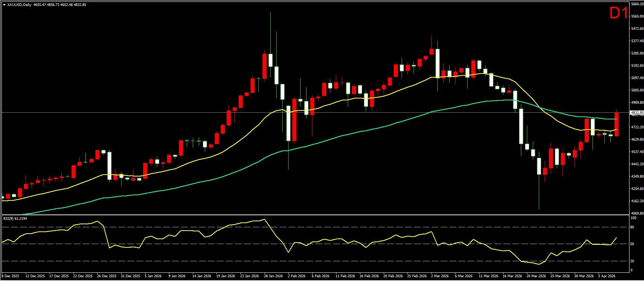Click the latest red candle at right edge

tap(616, 124)
